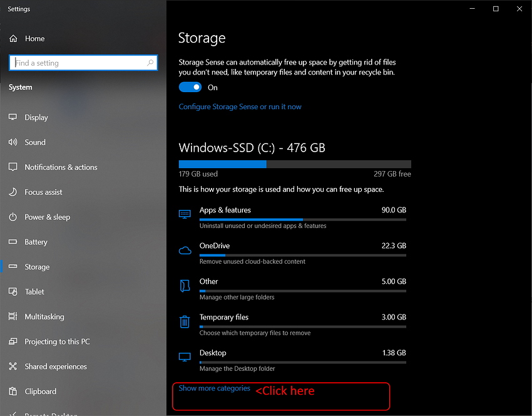Image resolution: width=532 pixels, height=416 pixels.
Task: Click the Apps & features keyboard icon
Action: pyautogui.click(x=185, y=214)
